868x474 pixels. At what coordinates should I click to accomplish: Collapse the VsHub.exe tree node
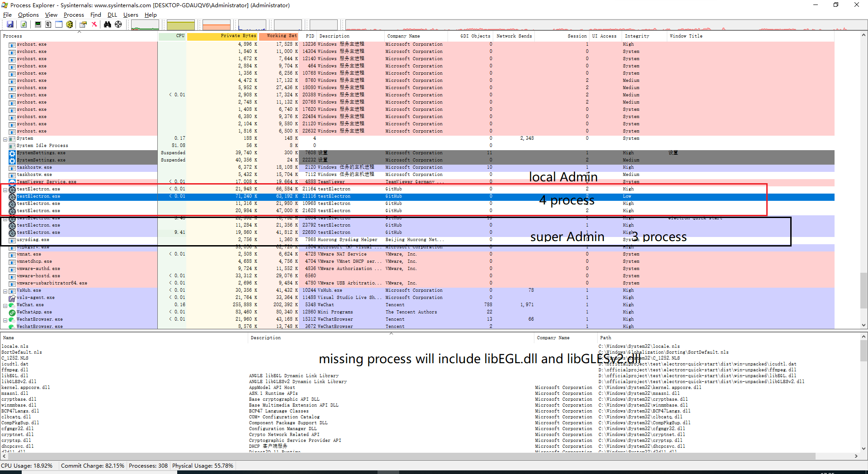point(4,290)
